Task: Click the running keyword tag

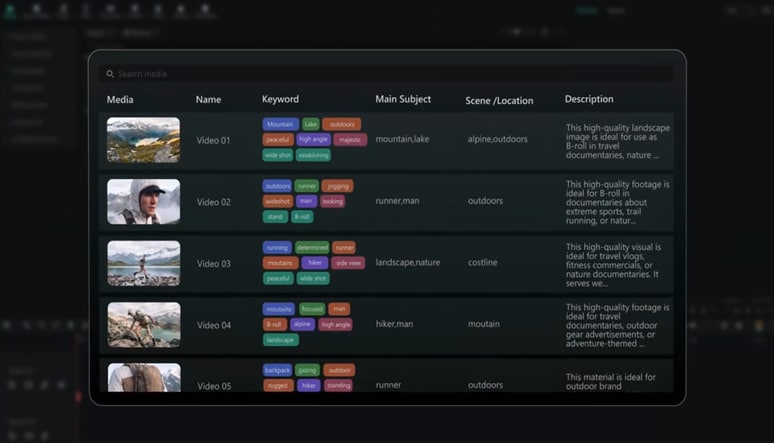Action: (277, 247)
